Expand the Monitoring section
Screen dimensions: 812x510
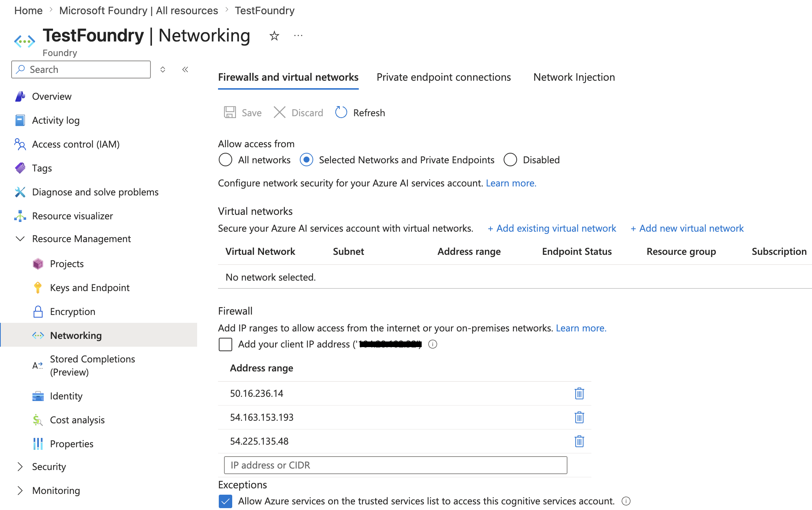pyautogui.click(x=20, y=491)
